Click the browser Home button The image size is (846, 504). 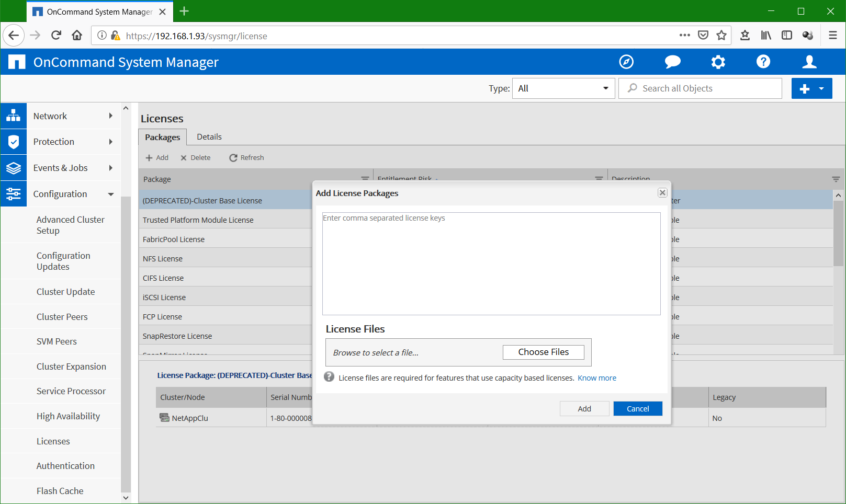77,36
